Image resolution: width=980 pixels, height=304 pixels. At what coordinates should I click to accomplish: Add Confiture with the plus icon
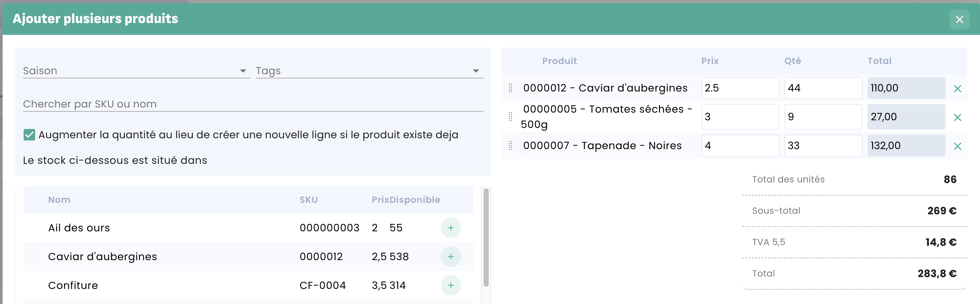click(450, 285)
